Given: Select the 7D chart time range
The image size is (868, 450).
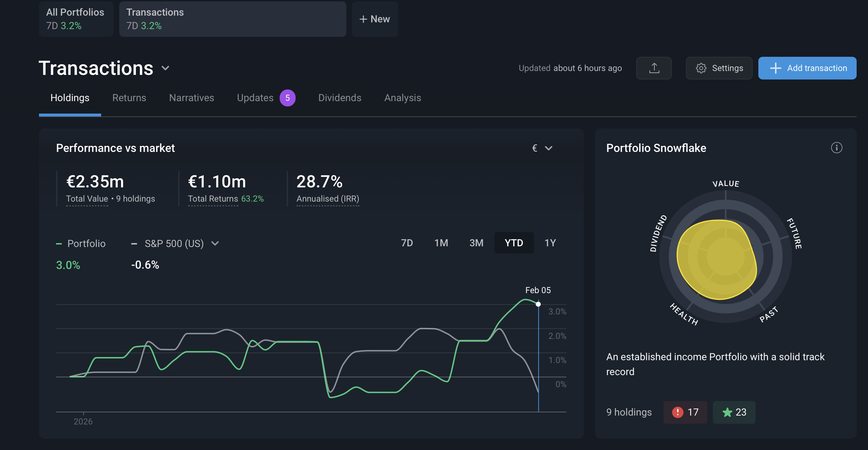Looking at the screenshot, I should pyautogui.click(x=407, y=243).
